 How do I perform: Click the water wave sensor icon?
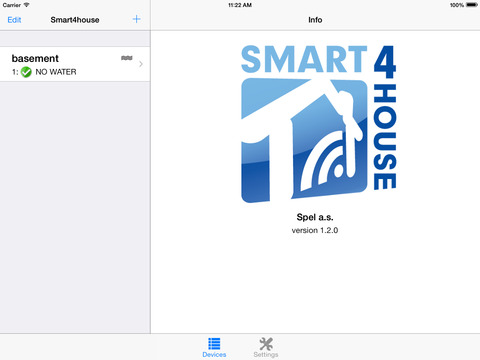(x=127, y=58)
